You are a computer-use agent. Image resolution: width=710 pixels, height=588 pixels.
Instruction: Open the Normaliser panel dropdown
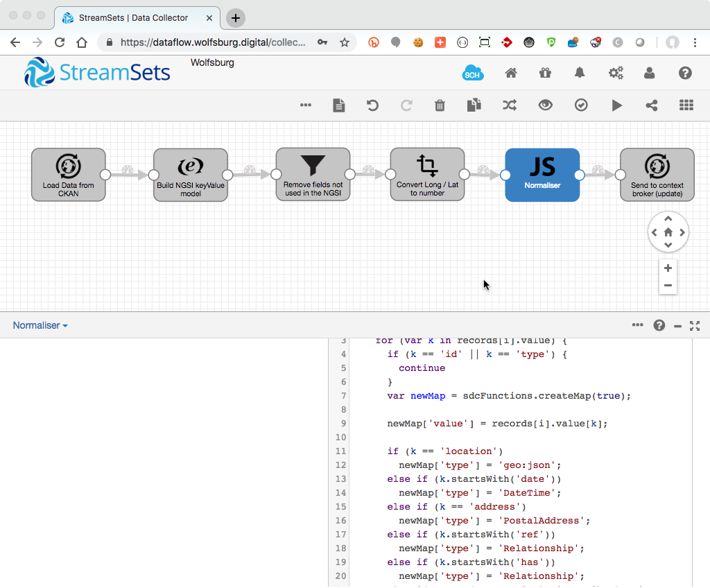coord(40,325)
